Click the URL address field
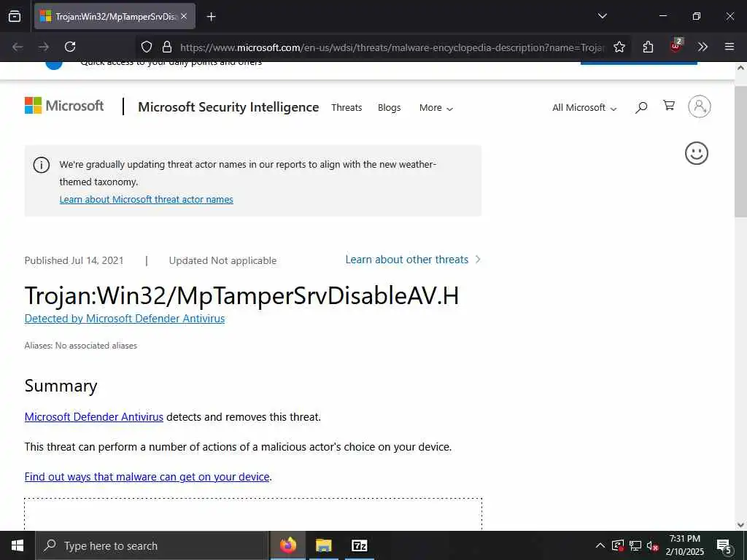This screenshot has width=747, height=560. 392,47
